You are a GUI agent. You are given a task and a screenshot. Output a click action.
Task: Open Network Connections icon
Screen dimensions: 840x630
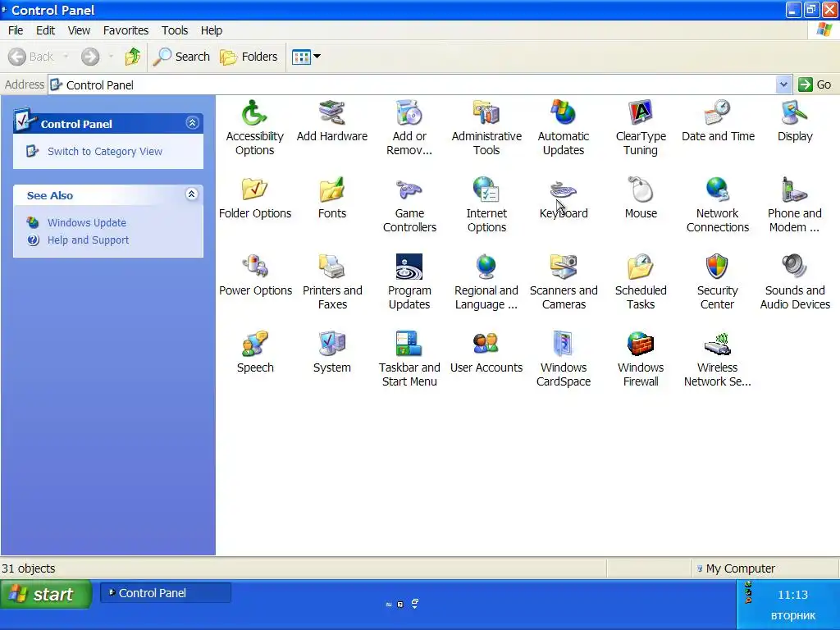[718, 204]
